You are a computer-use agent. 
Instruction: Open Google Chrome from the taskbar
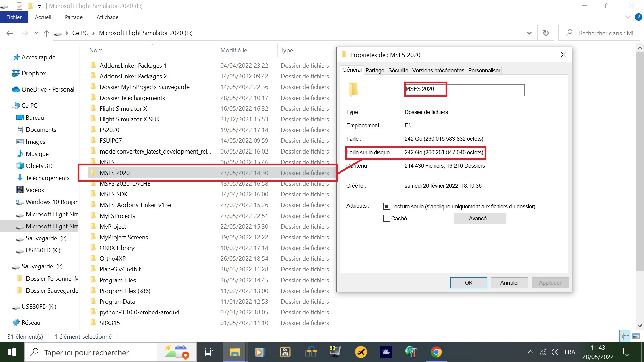point(436,352)
